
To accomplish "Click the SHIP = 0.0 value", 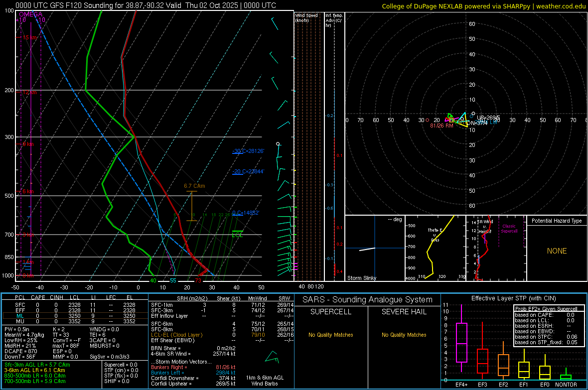I will tap(117, 381).
